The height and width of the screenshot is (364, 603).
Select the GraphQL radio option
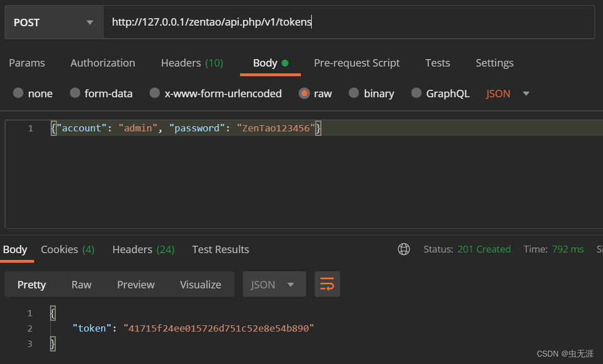pos(416,93)
